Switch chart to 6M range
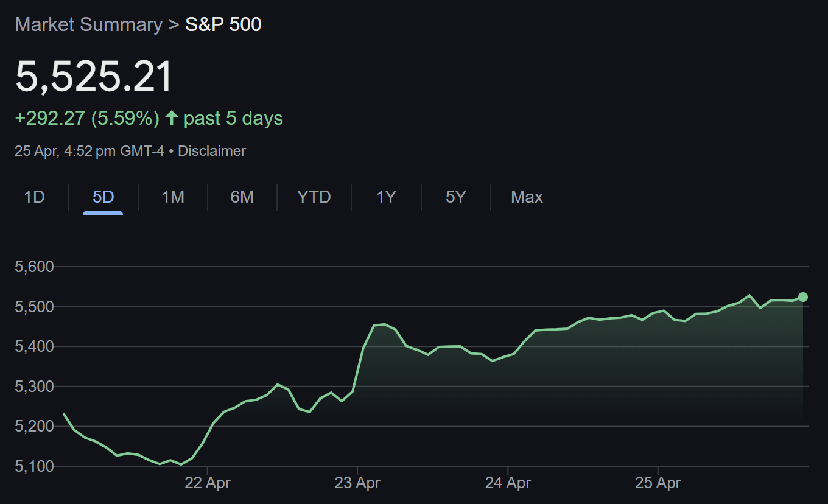 (x=242, y=197)
